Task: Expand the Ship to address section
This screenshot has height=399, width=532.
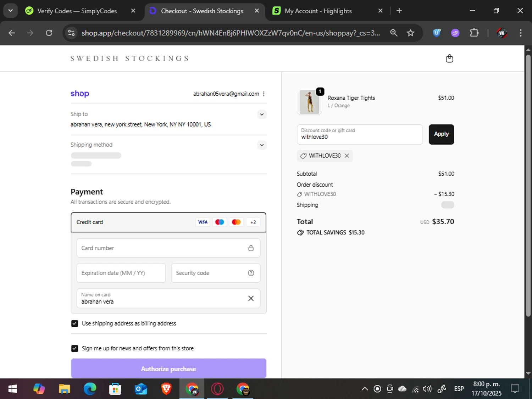Action: (x=262, y=114)
